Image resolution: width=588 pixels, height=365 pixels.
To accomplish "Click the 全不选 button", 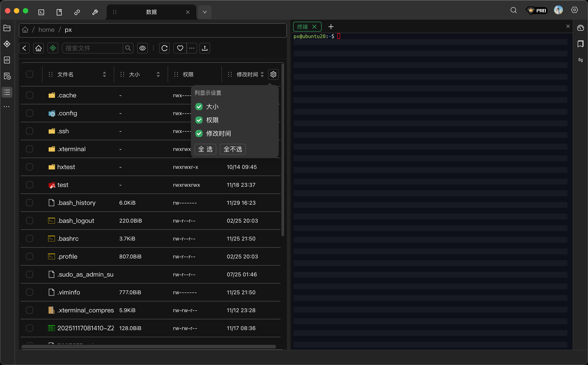I will [x=233, y=149].
